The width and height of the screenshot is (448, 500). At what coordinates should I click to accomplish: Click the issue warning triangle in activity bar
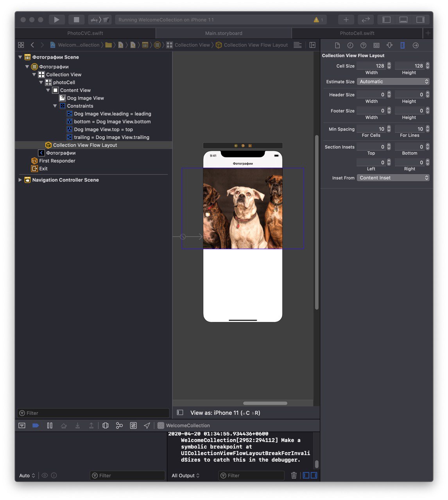click(x=316, y=20)
